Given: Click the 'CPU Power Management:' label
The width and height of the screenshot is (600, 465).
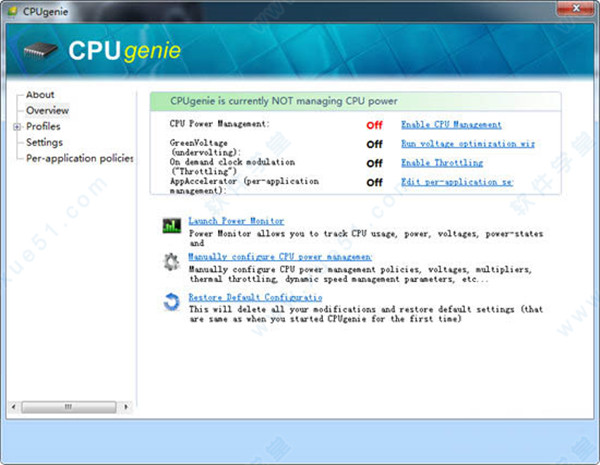Looking at the screenshot, I should 220,124.
